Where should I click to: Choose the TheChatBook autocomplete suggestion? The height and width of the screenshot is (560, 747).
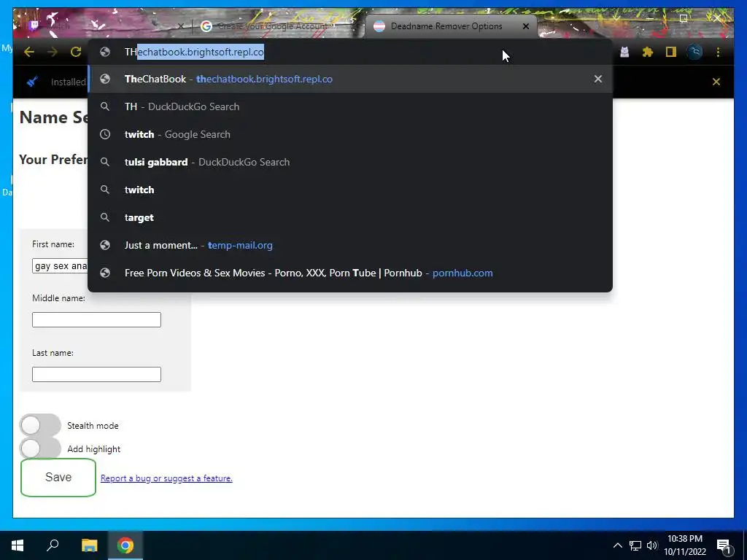click(x=350, y=79)
